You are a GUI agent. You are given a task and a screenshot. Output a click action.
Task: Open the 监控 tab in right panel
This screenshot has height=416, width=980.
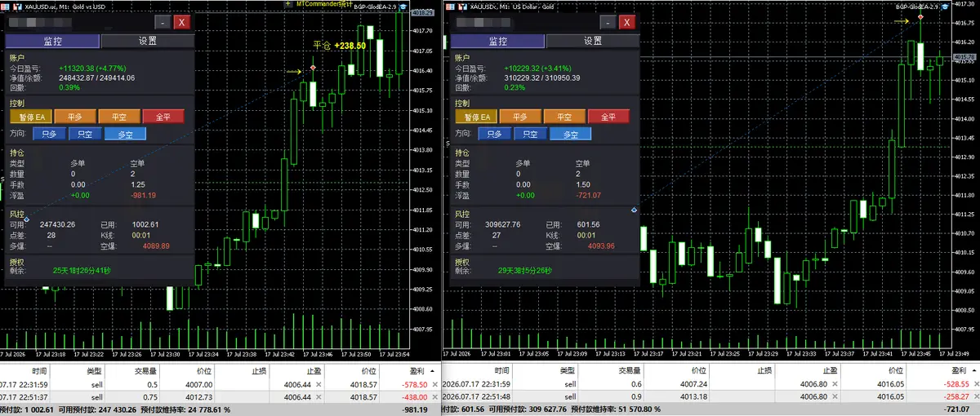pyautogui.click(x=497, y=41)
